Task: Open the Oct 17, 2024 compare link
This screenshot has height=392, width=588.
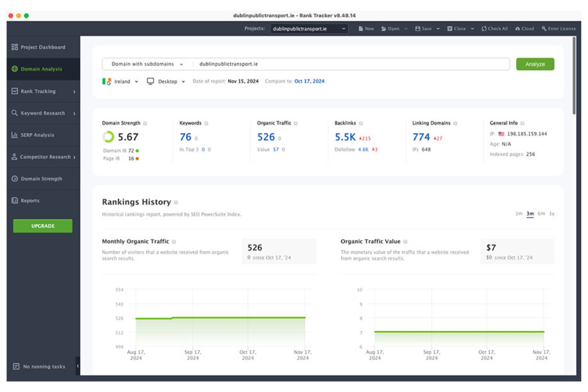Action: coord(309,81)
